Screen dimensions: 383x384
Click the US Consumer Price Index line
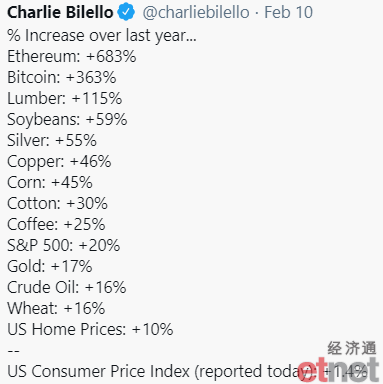click(x=187, y=371)
